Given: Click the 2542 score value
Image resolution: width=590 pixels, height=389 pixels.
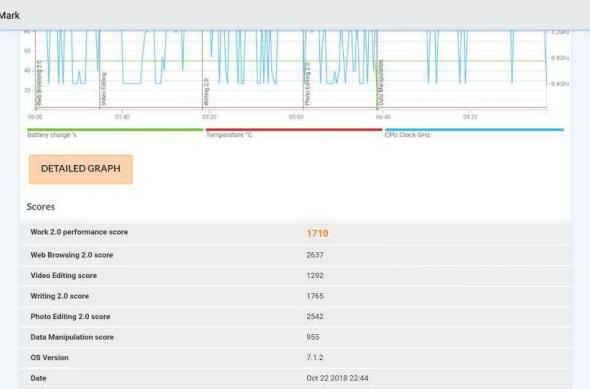Looking at the screenshot, I should click(x=315, y=317).
